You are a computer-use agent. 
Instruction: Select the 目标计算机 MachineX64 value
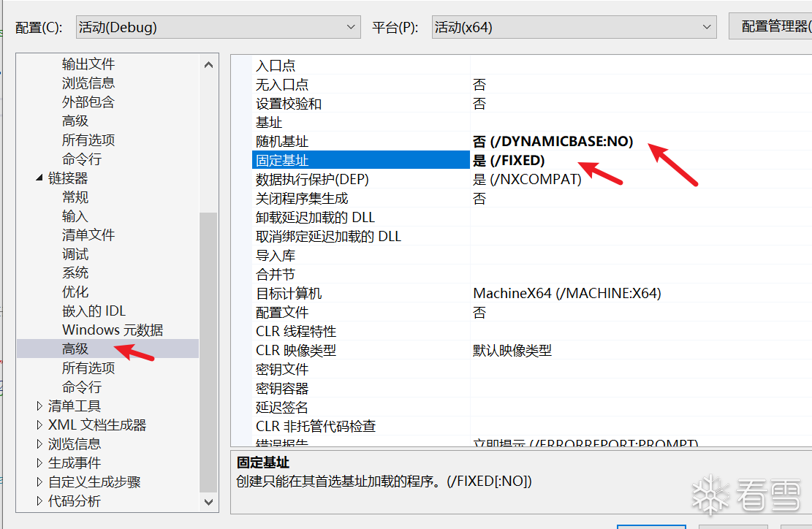click(x=566, y=294)
